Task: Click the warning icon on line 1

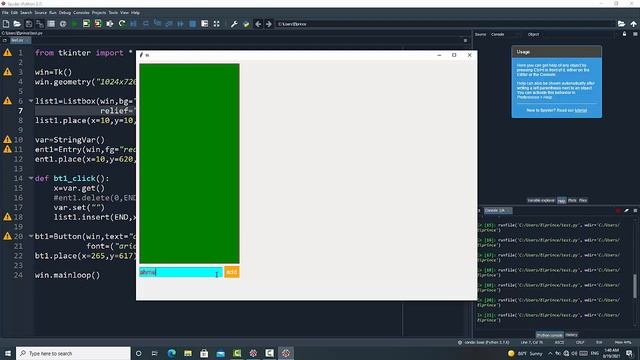Action: click(7, 53)
